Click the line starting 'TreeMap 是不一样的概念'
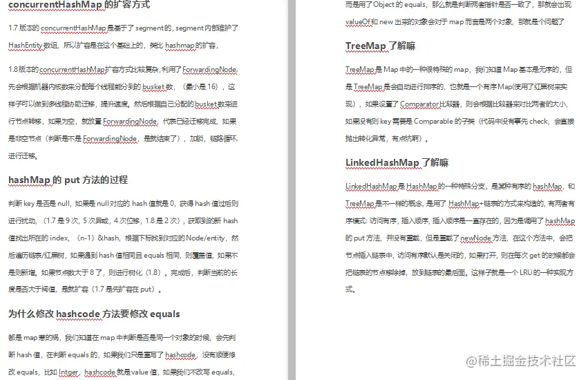The width and height of the screenshot is (588, 380). click(x=460, y=204)
